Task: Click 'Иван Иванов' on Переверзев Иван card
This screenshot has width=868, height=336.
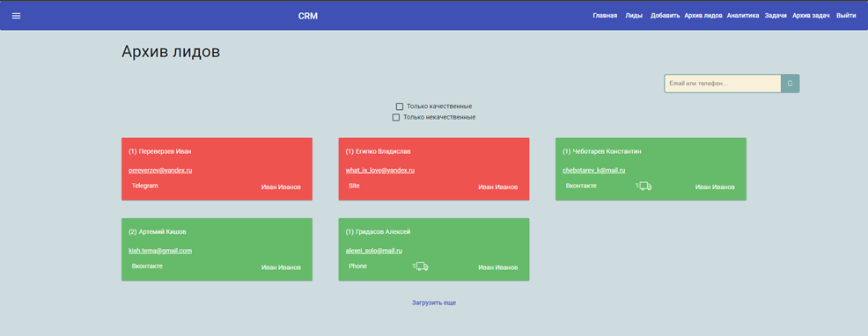Action: [281, 187]
